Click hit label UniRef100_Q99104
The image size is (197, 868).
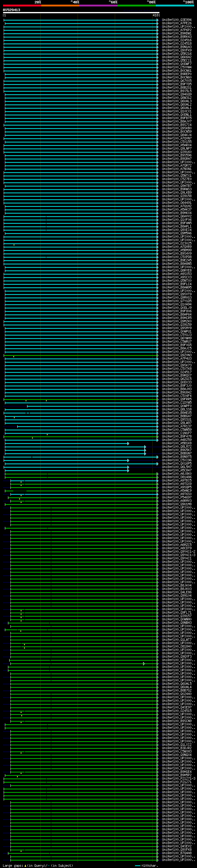coord(177,596)
